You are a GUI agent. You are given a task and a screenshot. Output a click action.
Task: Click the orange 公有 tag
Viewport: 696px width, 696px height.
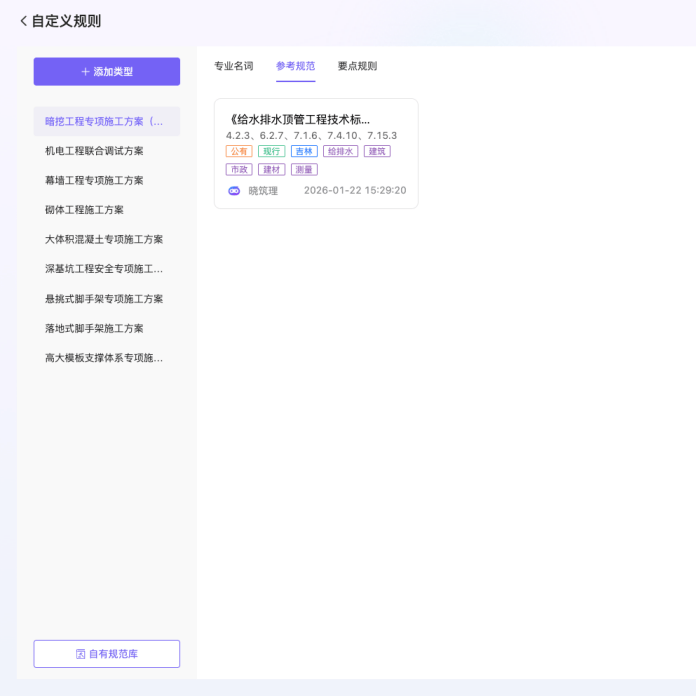239,151
